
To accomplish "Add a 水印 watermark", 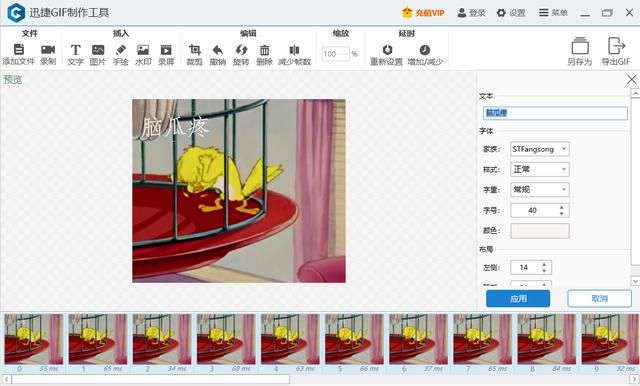I will click(143, 50).
